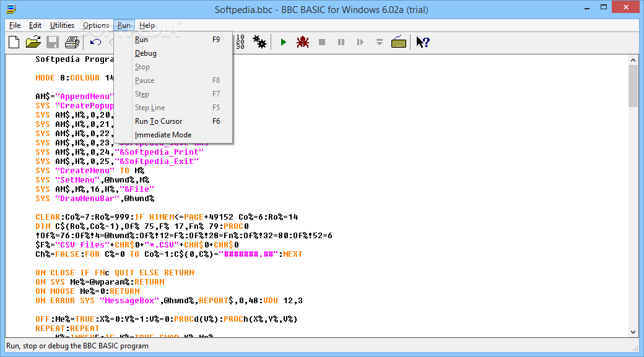The image size is (644, 357).
Task: Choose Debug from the Run menu
Action: 173,53
